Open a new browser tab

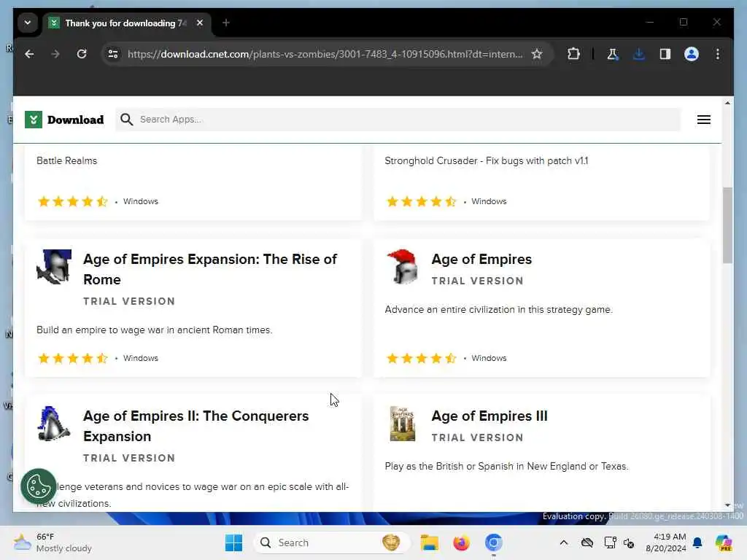pos(226,23)
